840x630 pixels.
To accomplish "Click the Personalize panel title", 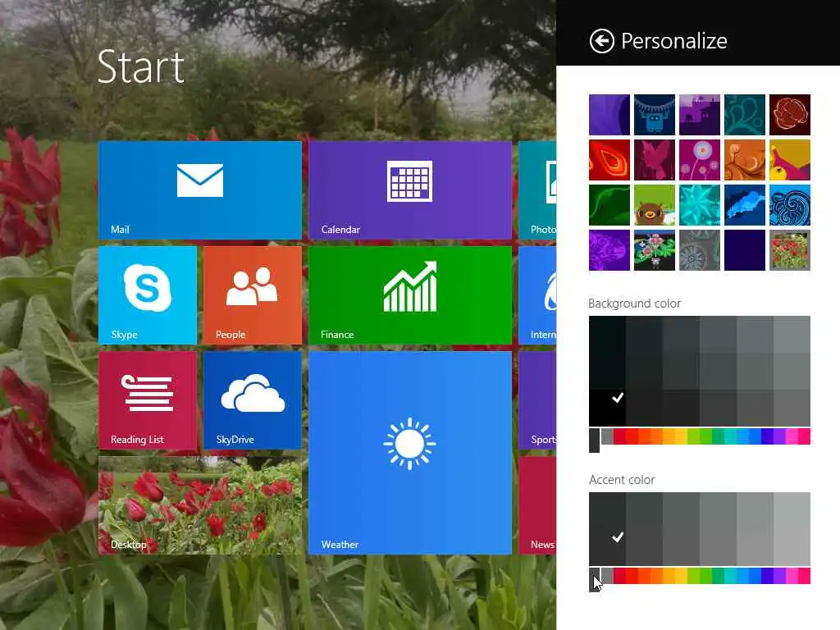I will [x=674, y=41].
